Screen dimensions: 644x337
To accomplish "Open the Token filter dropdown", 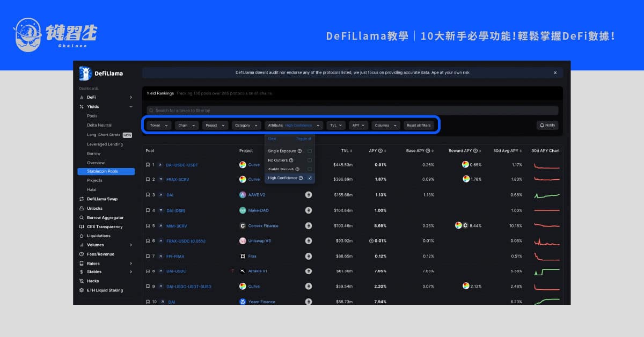I will pos(159,125).
